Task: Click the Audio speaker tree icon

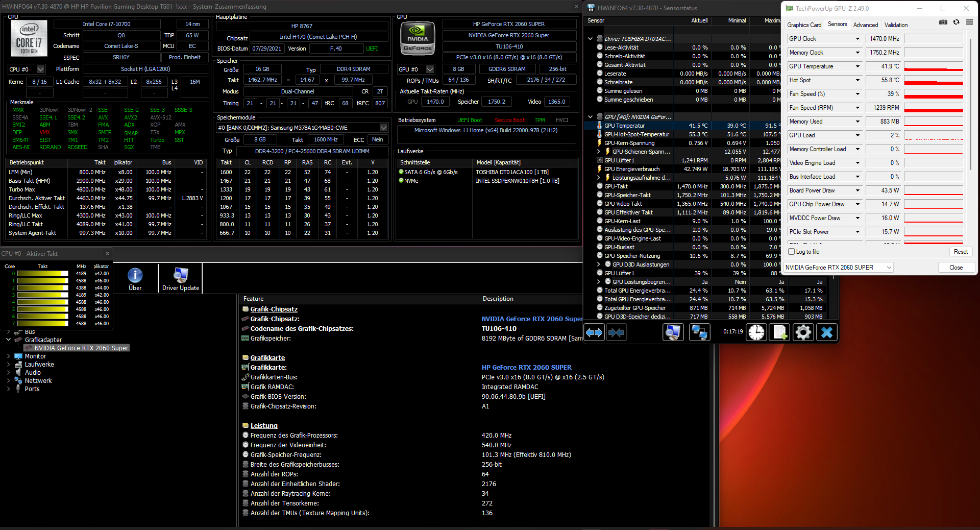Action: 18,373
